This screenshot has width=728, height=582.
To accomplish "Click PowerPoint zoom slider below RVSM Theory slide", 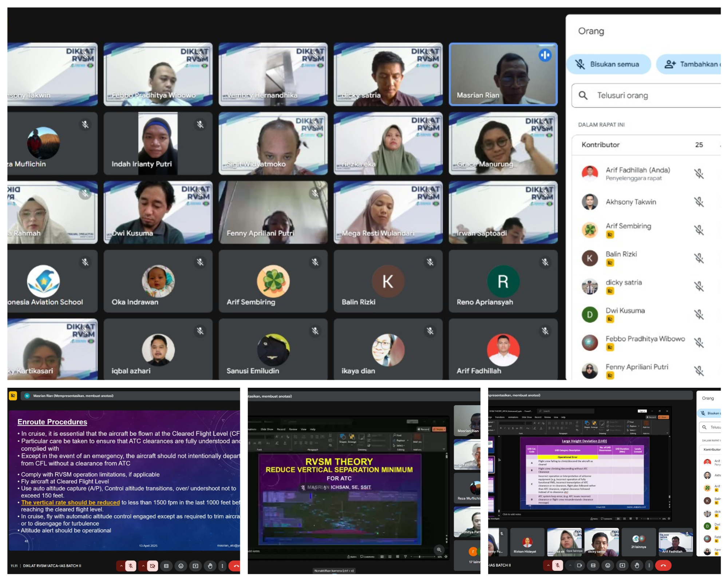I will click(419, 557).
